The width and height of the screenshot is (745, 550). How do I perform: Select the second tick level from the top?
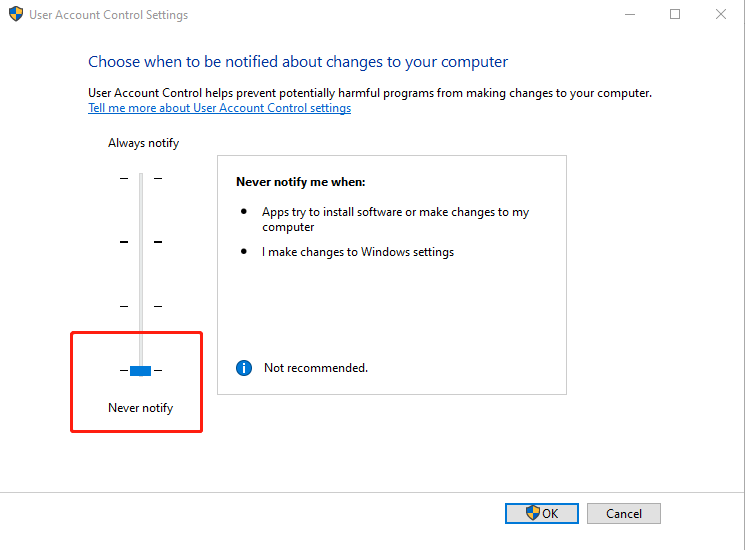[x=141, y=242]
